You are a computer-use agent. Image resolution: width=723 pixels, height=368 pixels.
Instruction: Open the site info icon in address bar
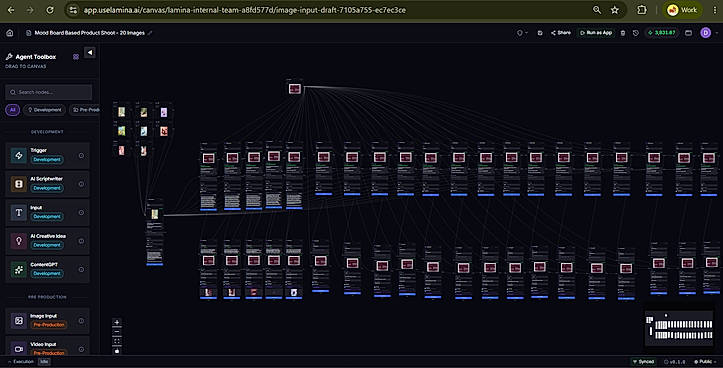click(x=73, y=10)
